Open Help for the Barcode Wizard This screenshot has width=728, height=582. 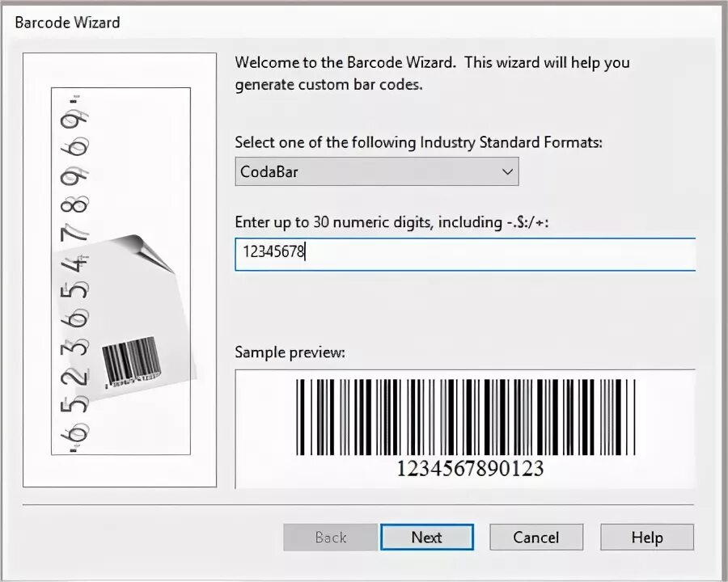click(x=647, y=537)
